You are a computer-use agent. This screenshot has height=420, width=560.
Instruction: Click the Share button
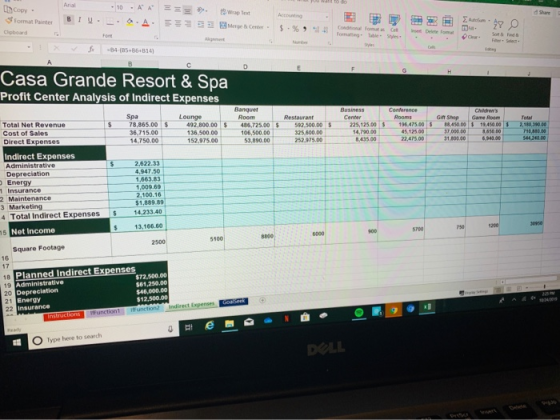click(x=542, y=13)
